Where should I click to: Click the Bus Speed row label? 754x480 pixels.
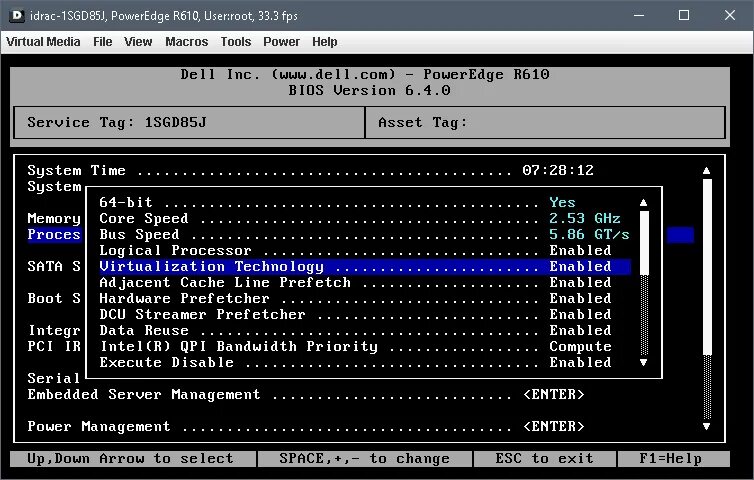click(139, 234)
